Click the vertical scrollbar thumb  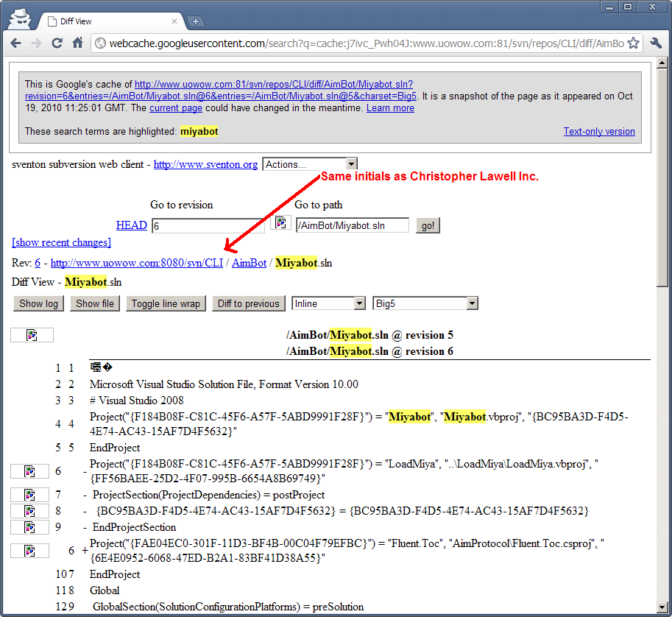click(662, 177)
